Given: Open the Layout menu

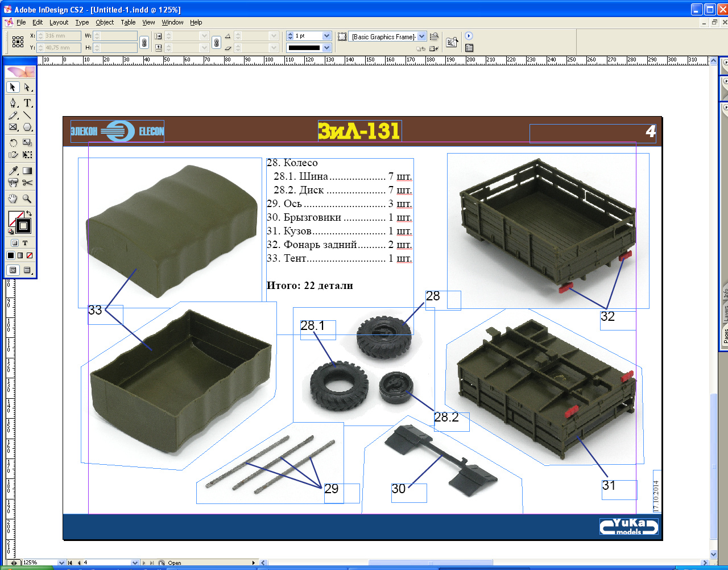Looking at the screenshot, I should tap(59, 22).
